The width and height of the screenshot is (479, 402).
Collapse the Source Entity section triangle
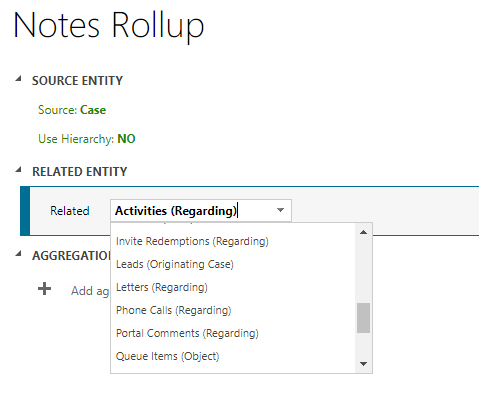point(19,79)
